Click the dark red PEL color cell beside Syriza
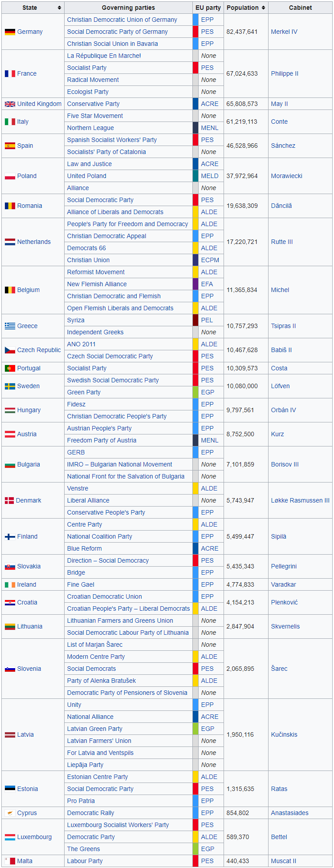The height and width of the screenshot is (868, 334). pyautogui.click(x=196, y=320)
